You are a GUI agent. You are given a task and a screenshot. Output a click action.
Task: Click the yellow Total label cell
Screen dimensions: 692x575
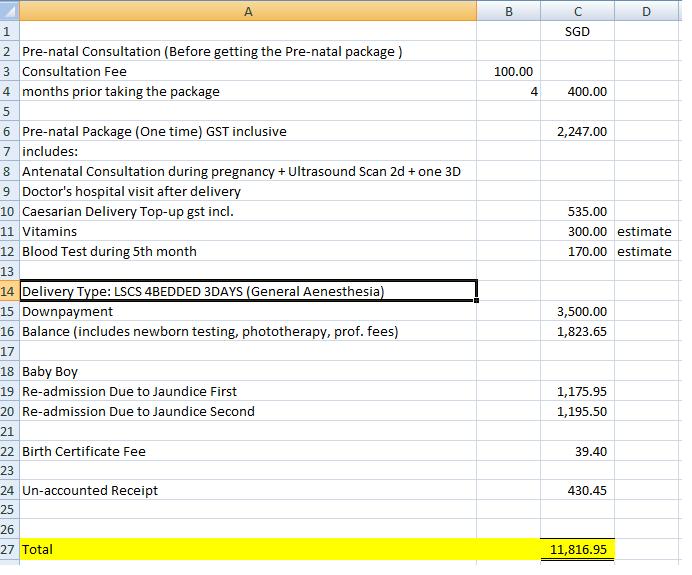coord(248,549)
